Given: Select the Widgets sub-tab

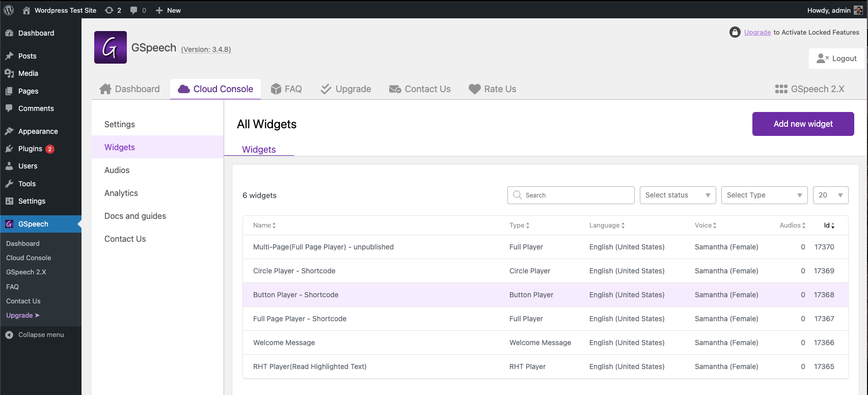Looking at the screenshot, I should 259,149.
